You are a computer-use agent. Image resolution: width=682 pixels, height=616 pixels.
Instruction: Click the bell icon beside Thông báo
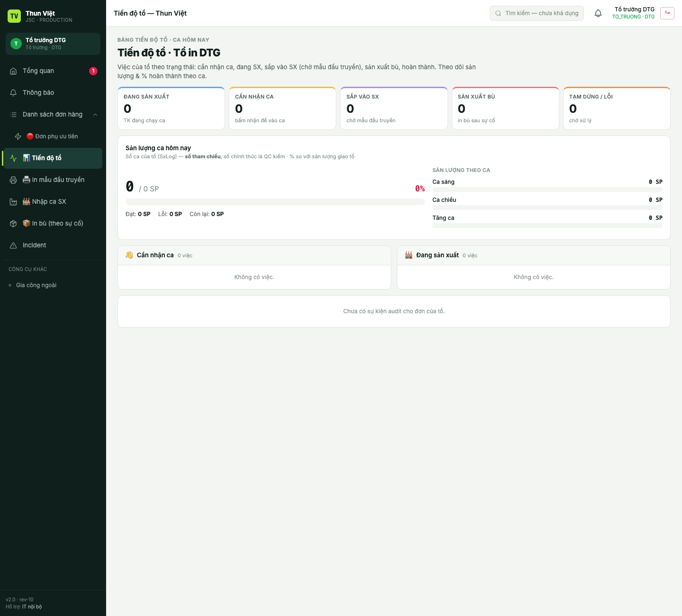[x=13, y=93]
